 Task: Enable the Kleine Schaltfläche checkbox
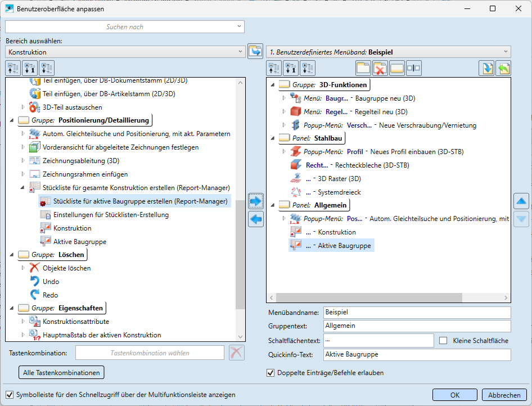443,341
